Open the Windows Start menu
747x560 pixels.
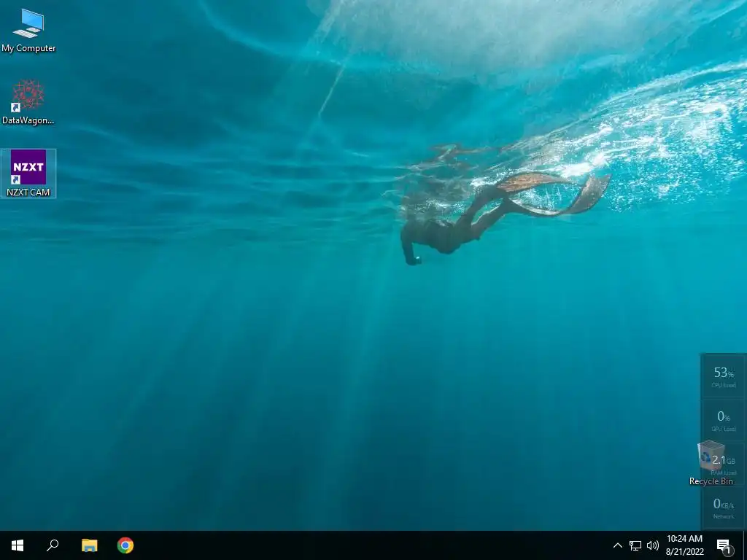pos(18,545)
